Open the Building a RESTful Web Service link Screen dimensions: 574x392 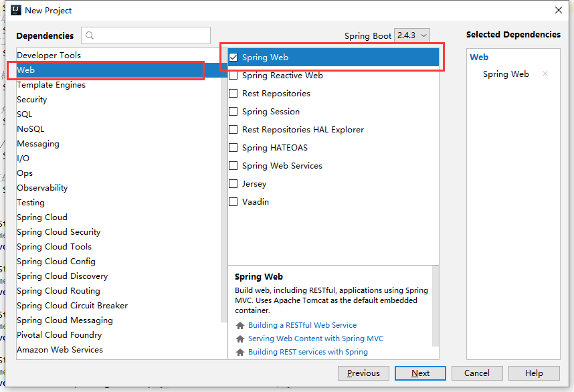302,325
